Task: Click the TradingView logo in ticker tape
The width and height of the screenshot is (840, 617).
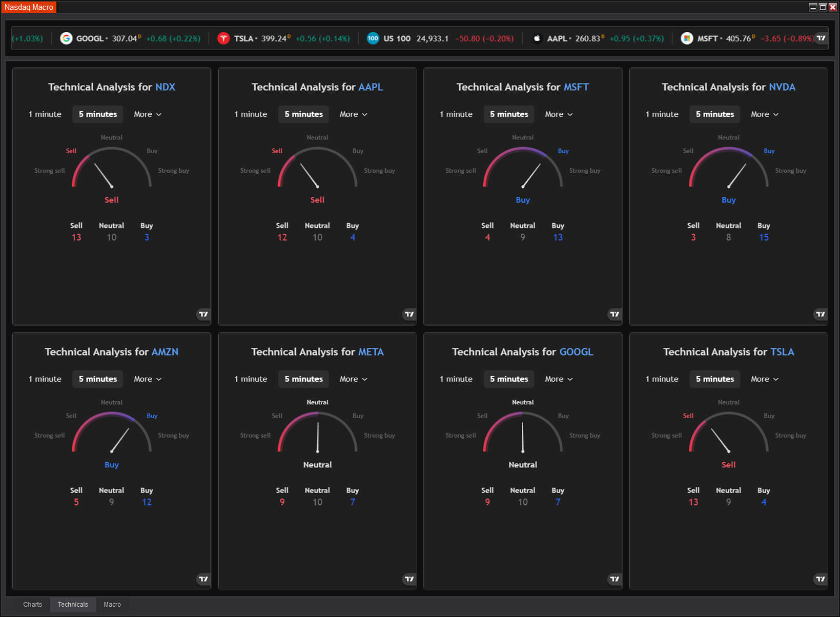Action: (821, 38)
